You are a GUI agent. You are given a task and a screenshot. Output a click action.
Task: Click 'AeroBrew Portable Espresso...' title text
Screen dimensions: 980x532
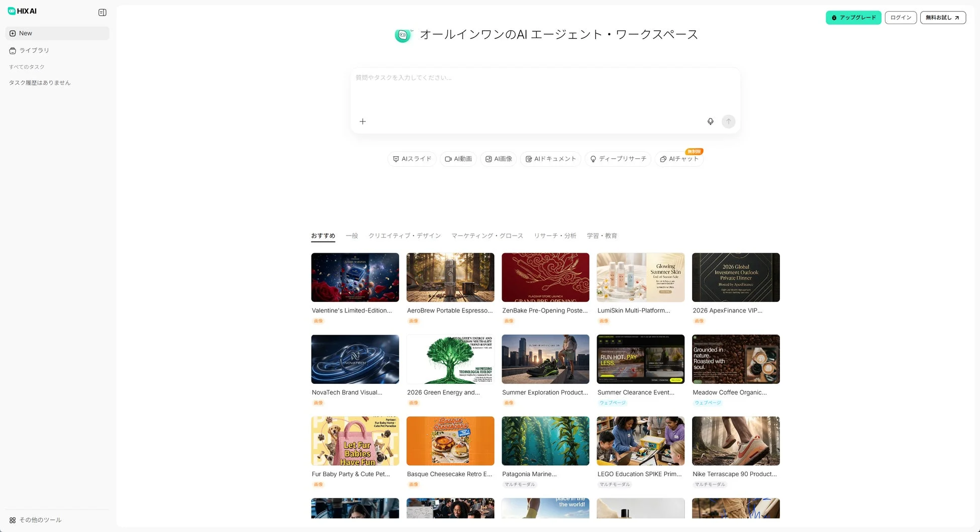(450, 310)
